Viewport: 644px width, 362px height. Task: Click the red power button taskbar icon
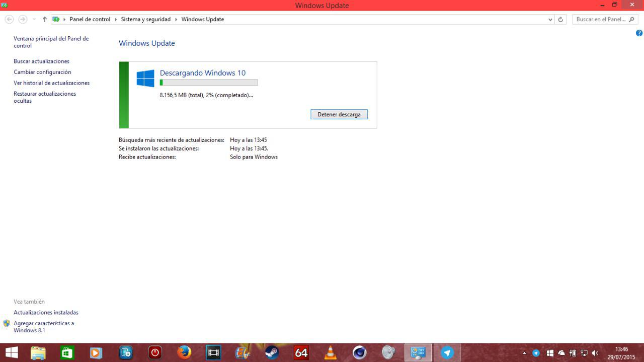pos(155,352)
